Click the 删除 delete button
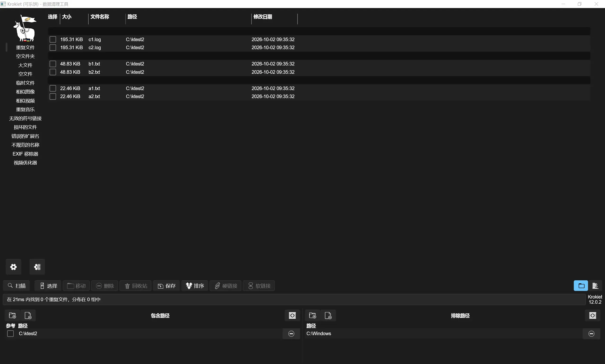Viewport: 605px width, 364px height. point(105,286)
